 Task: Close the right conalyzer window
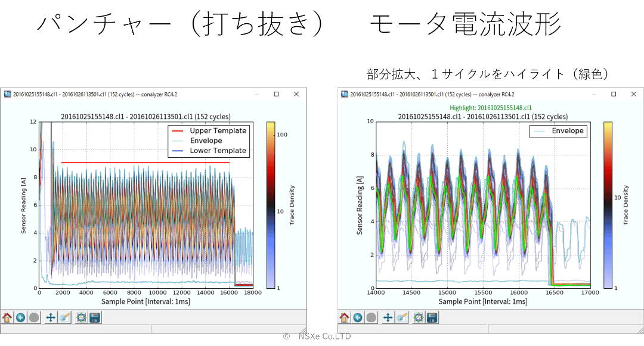633,94
